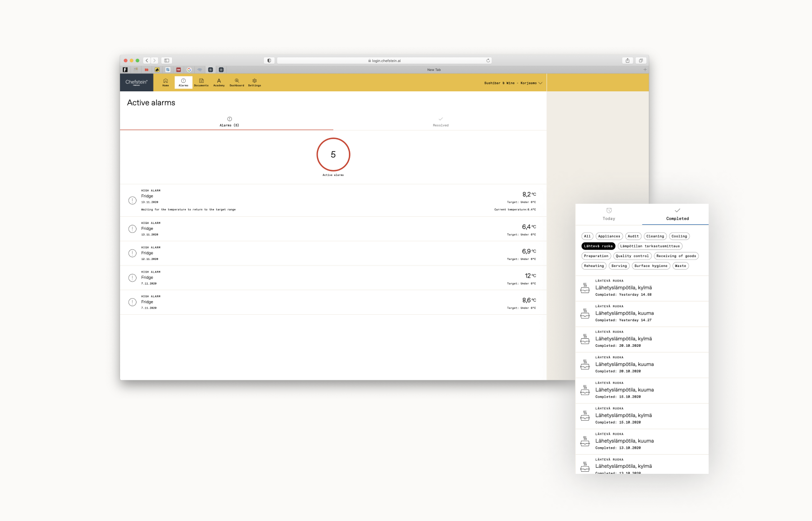Select the Preparation filter chip
812x521 pixels.
[x=596, y=256]
